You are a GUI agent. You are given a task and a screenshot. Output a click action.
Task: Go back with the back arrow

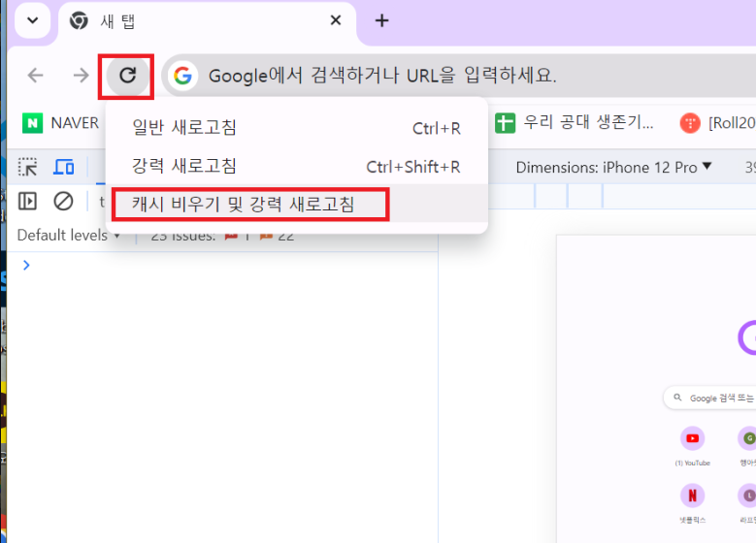(x=35, y=76)
